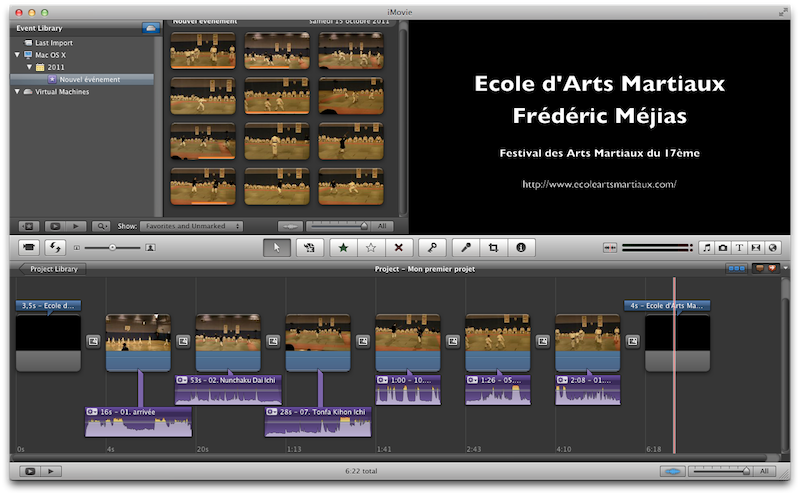Select the arrow pointer tool
800x495 pixels.
pos(277,248)
